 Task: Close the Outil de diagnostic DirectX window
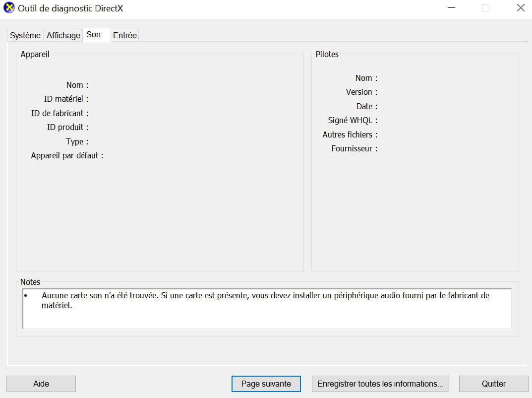[x=521, y=8]
